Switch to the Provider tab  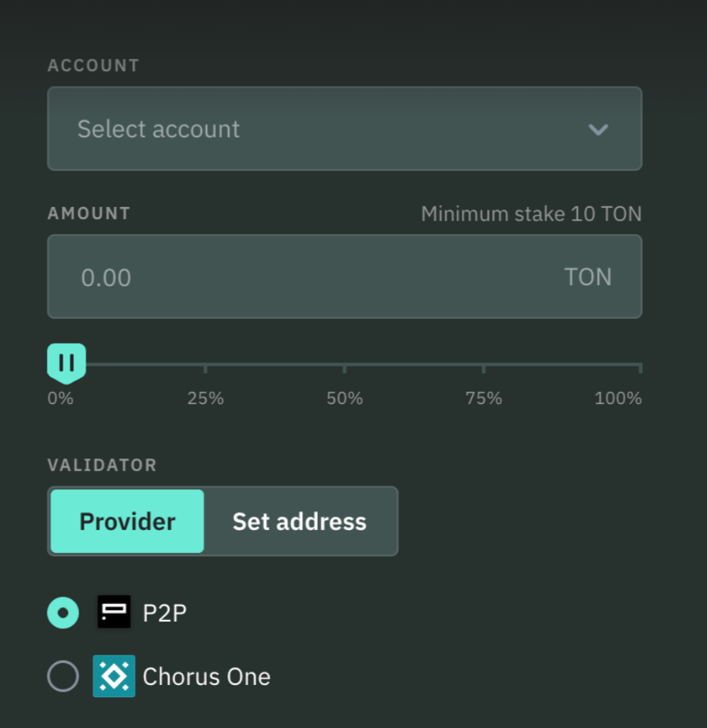pos(128,521)
